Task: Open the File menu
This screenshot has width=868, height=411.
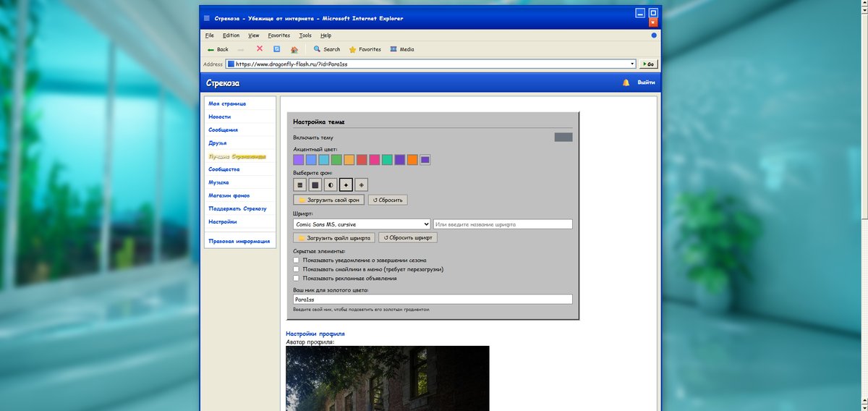Action: click(x=209, y=35)
